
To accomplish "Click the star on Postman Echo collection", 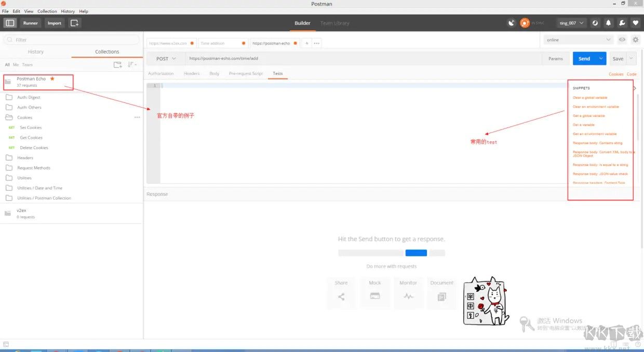I will [x=52, y=79].
